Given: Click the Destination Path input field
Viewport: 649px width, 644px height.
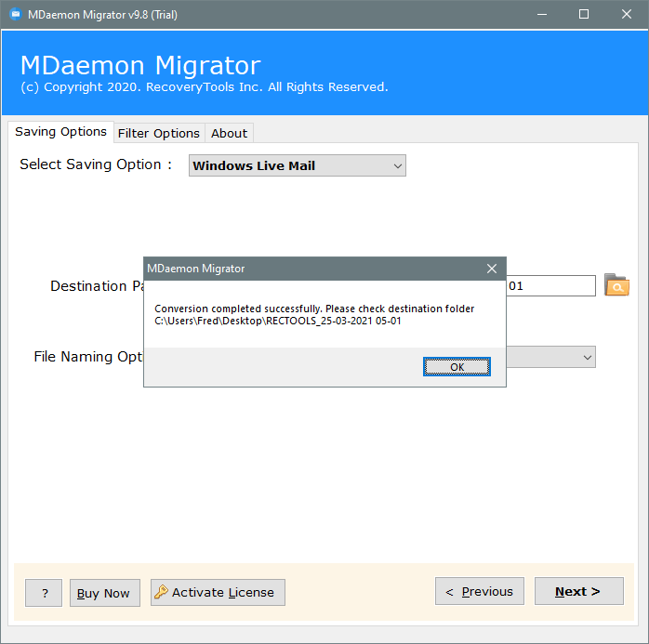Looking at the screenshot, I should 550,286.
